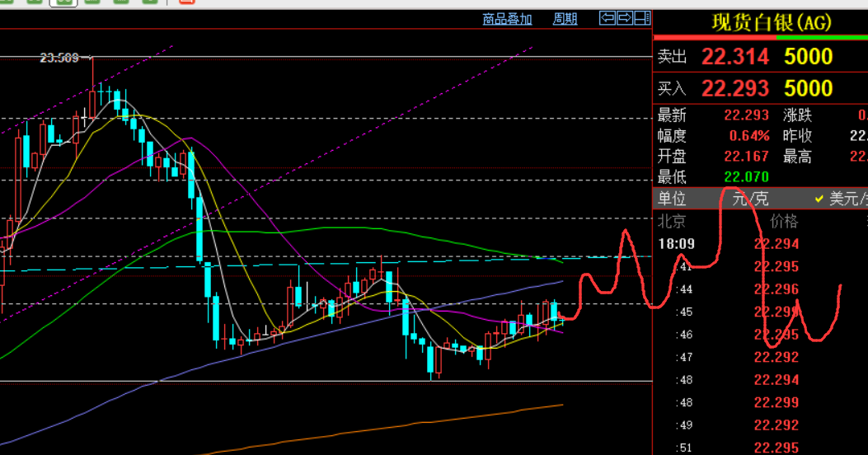Click the 北京 time column header
This screenshot has height=455, width=868.
point(671,221)
